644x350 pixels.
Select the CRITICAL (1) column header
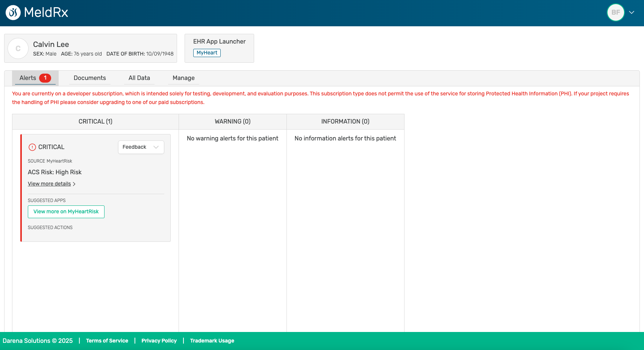pos(95,122)
